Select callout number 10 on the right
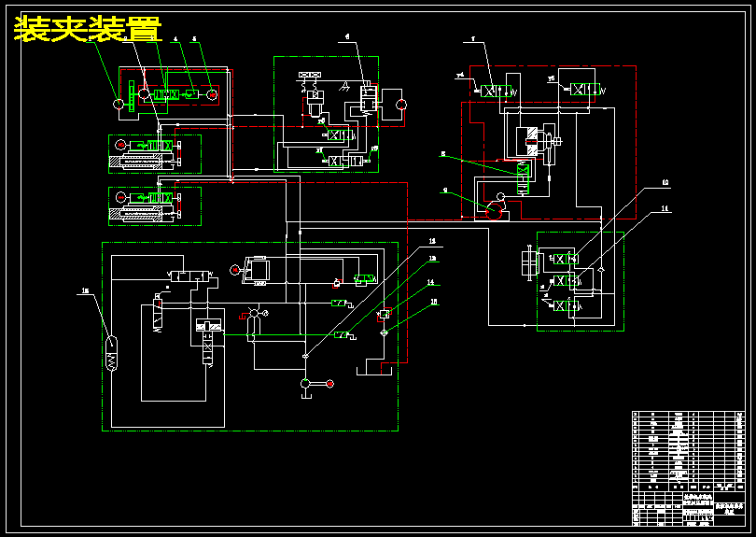Viewport: 756px width, 537px height. [665, 182]
